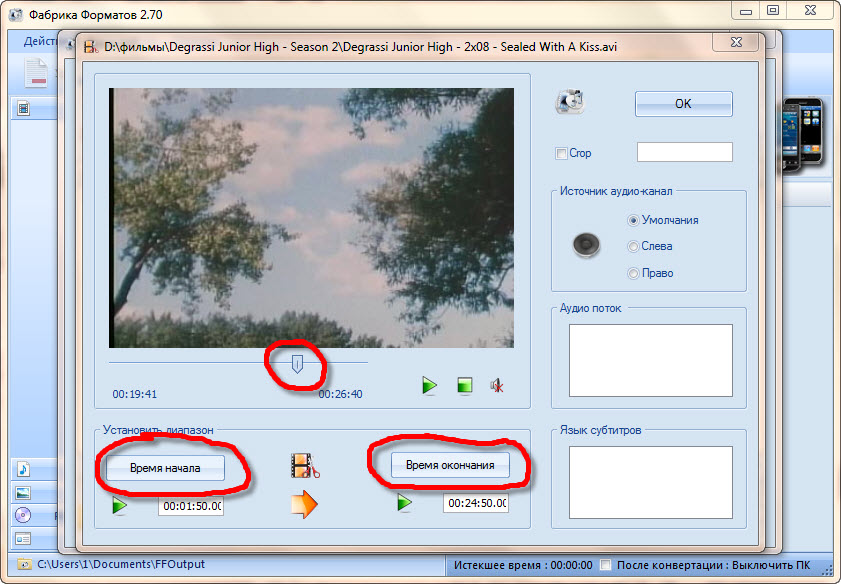The height and width of the screenshot is (584, 841).
Task: Click the Время окончания button
Action: click(x=450, y=465)
